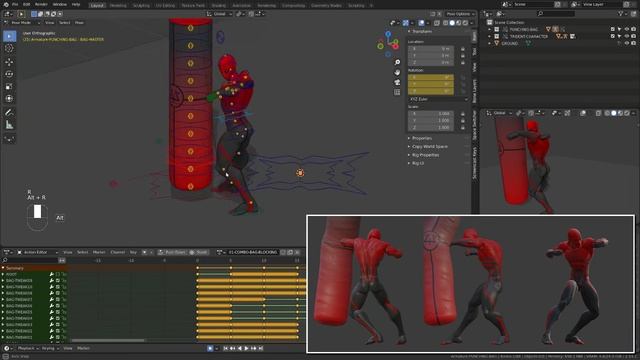This screenshot has width=640, height=360.
Task: Play the animation forward in timeline
Action: coord(246,348)
